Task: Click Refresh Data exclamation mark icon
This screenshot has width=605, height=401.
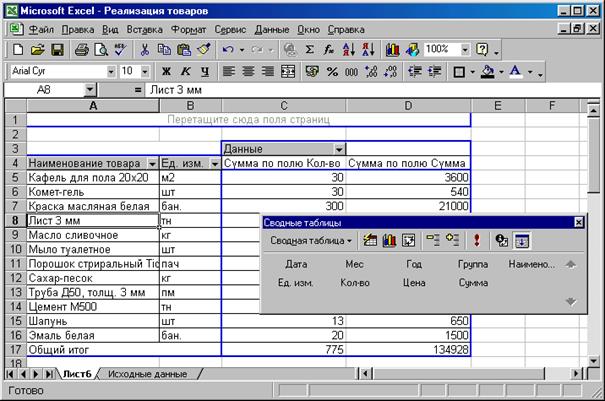Action: (x=478, y=240)
